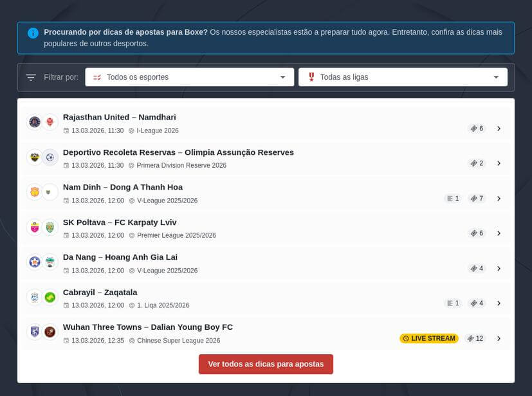
Task: Click the Dalian Young Boy FC logo
Action: click(x=50, y=332)
